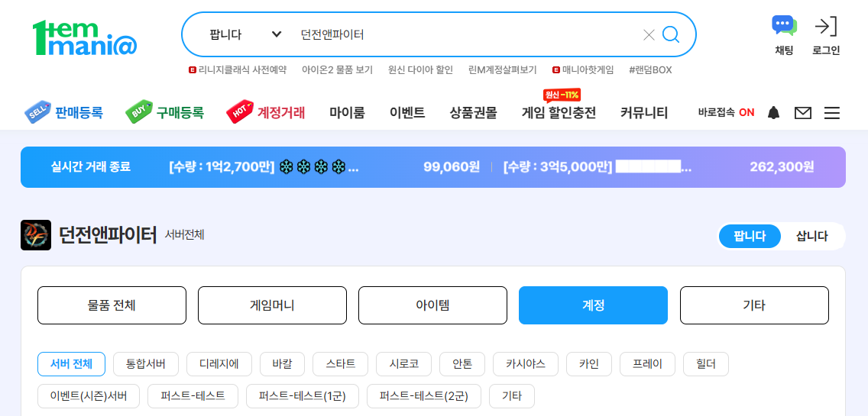Open 리니지클래식 사전예약 link
This screenshot has width=868, height=416.
[238, 70]
